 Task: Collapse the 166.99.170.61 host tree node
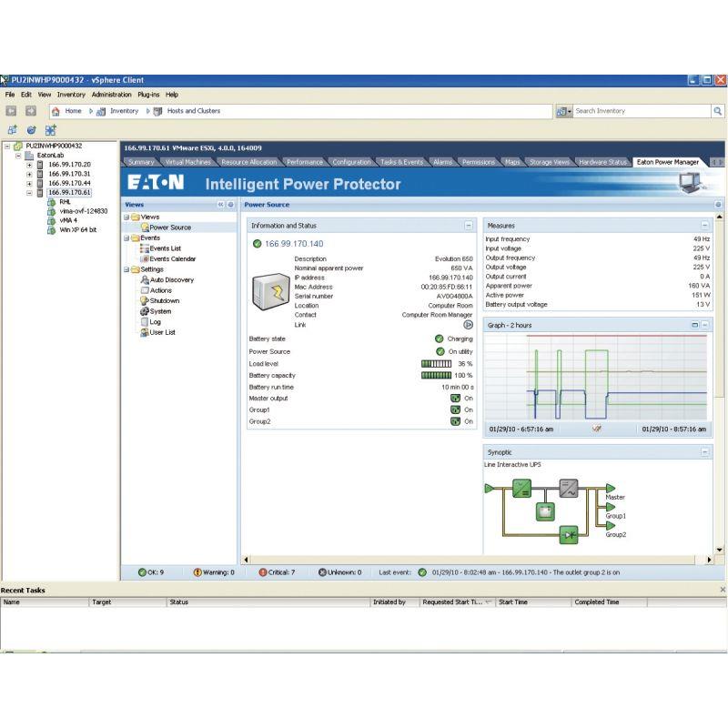[30, 192]
